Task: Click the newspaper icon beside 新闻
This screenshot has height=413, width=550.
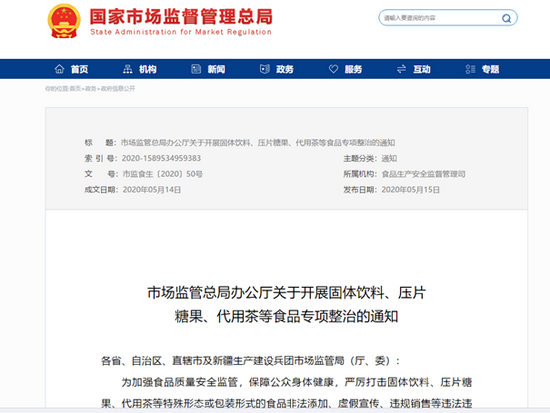Action: click(x=196, y=69)
